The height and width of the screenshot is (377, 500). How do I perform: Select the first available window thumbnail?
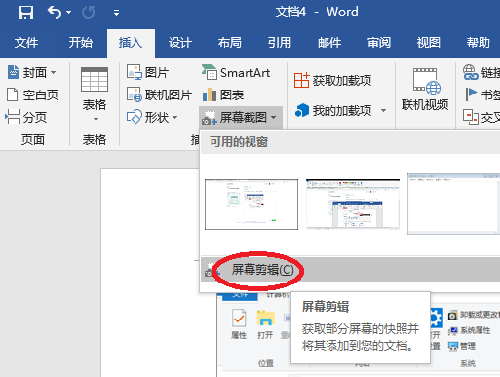[x=251, y=204]
